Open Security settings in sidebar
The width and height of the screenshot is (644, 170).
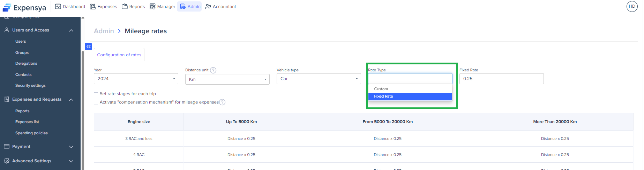click(x=30, y=85)
